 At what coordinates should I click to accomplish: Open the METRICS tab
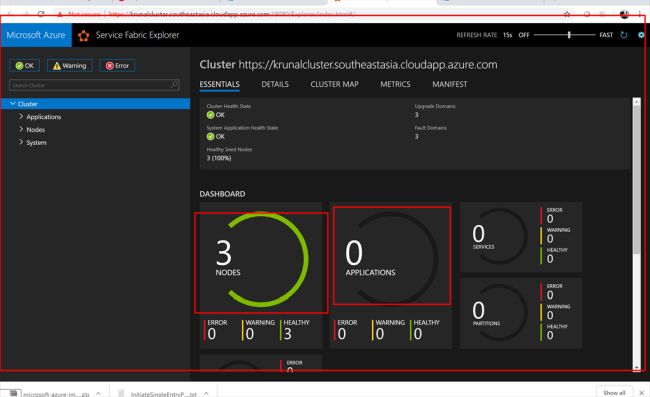[x=395, y=84]
